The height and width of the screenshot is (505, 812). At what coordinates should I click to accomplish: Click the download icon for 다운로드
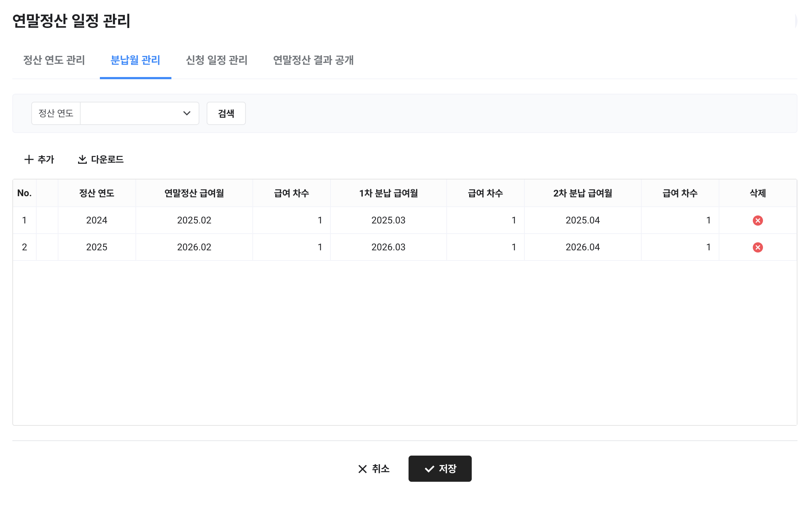pyautogui.click(x=82, y=159)
